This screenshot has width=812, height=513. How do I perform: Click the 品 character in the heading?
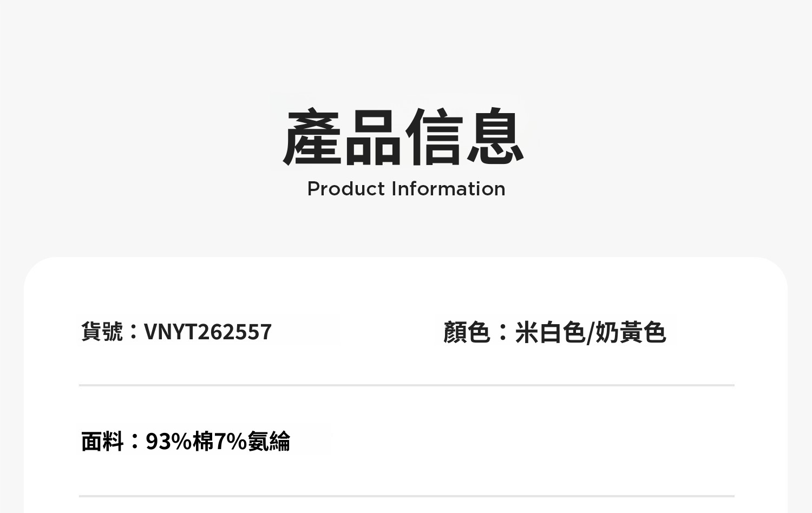(x=374, y=137)
